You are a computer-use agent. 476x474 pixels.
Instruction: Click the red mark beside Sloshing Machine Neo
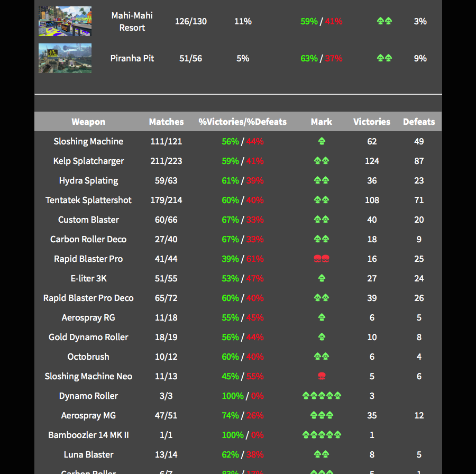[x=321, y=376]
